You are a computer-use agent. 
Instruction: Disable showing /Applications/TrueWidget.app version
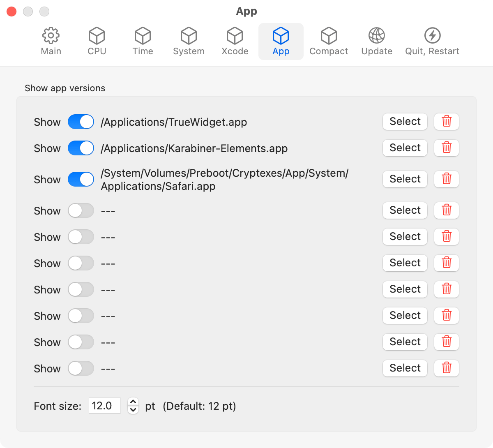click(x=81, y=122)
